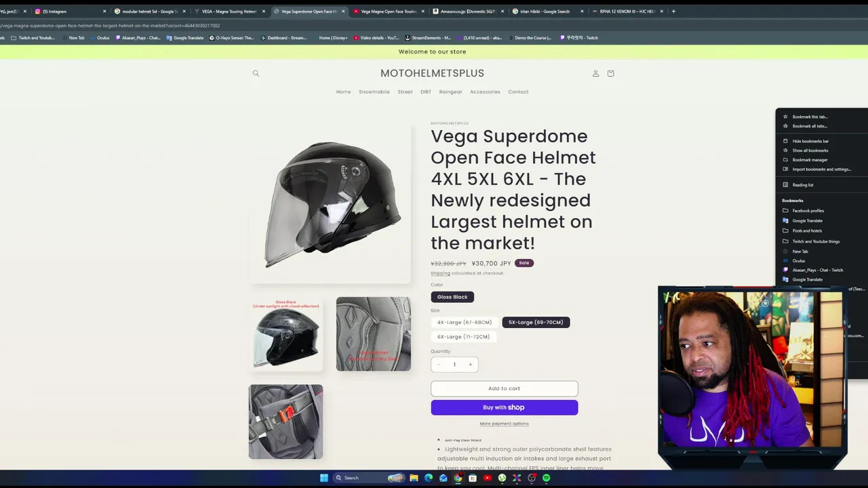Open the Raingear navigation link

[x=450, y=92]
